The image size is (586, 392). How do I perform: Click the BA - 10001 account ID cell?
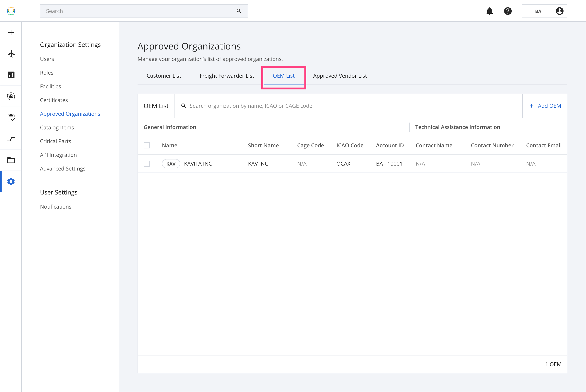tap(389, 164)
